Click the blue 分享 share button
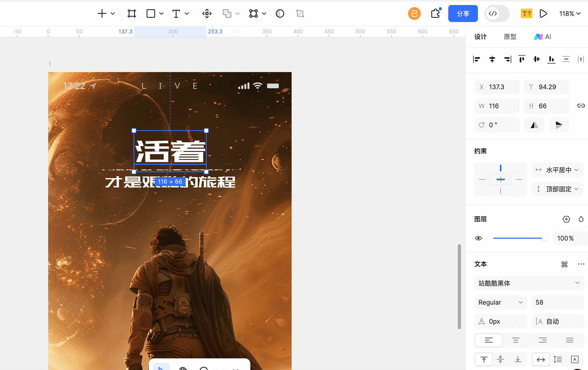 pos(463,13)
